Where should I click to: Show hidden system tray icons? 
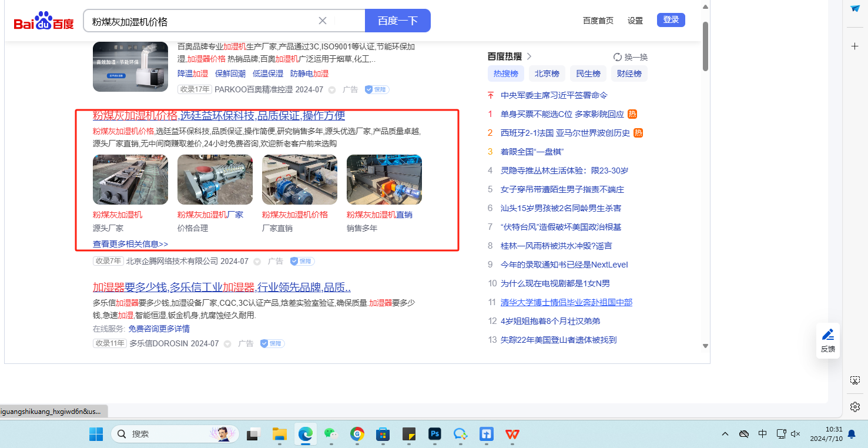(725, 434)
